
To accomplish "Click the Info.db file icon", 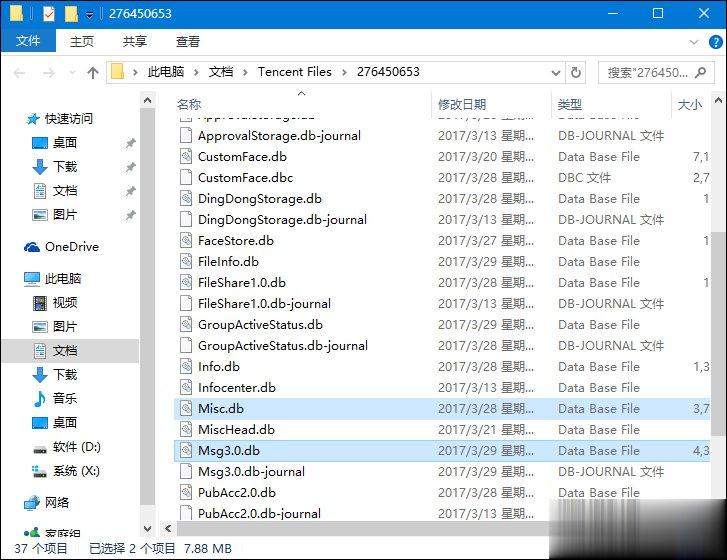I will (186, 366).
